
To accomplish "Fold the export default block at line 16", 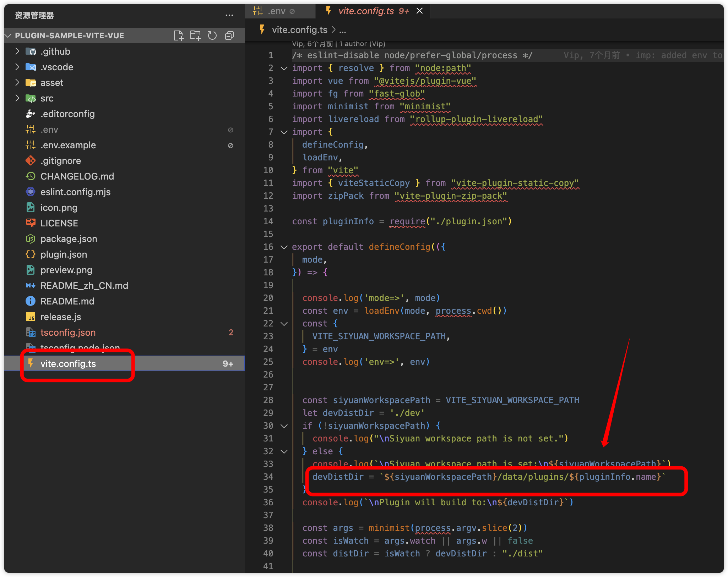I will (x=284, y=247).
